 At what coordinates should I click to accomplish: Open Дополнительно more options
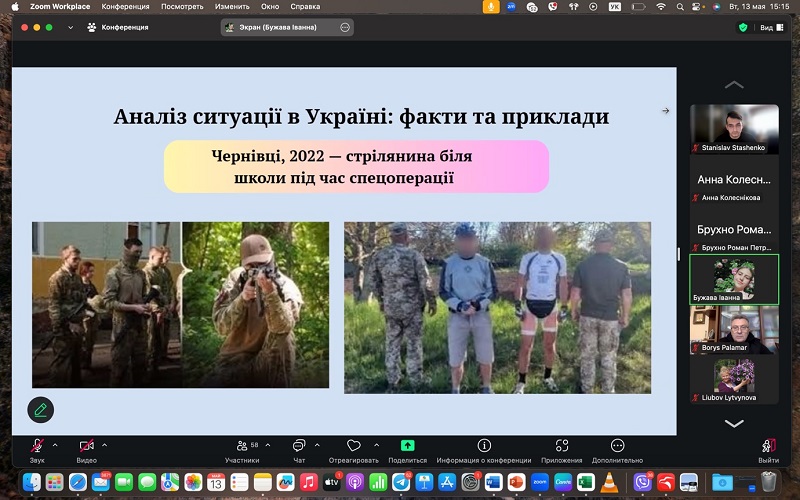[617, 450]
